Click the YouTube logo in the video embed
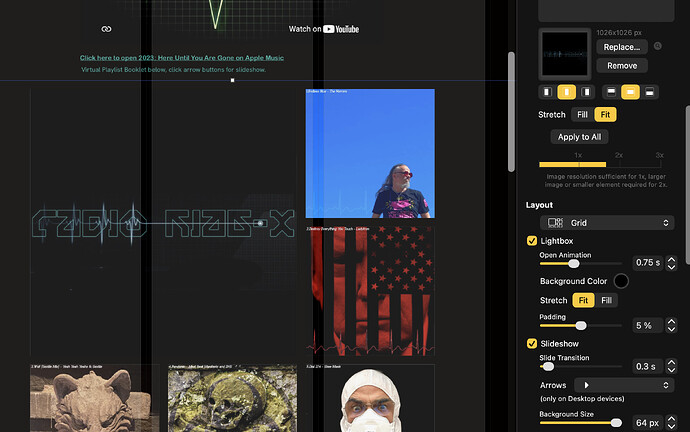The height and width of the screenshot is (432, 690). coord(341,29)
